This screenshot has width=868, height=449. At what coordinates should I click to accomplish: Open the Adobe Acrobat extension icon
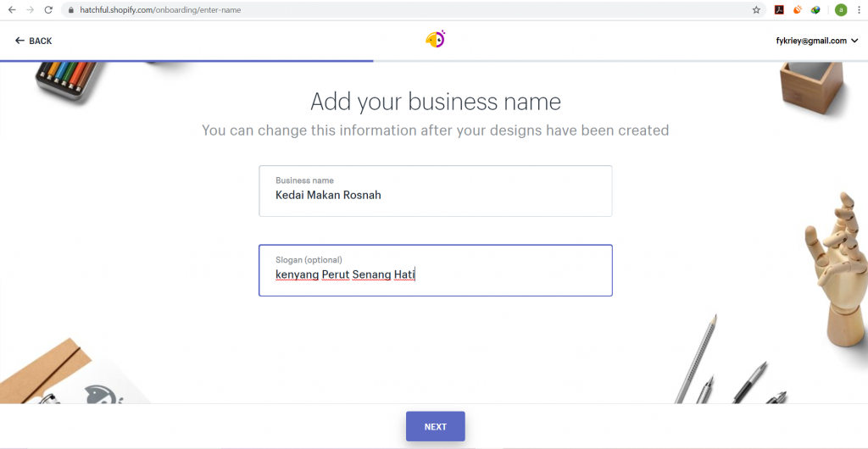coord(780,10)
